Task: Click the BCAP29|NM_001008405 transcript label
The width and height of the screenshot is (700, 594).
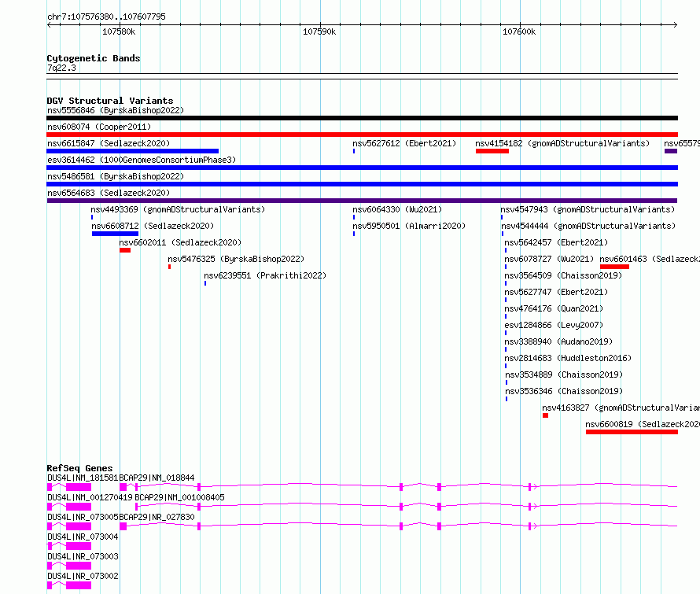Action: tap(179, 497)
